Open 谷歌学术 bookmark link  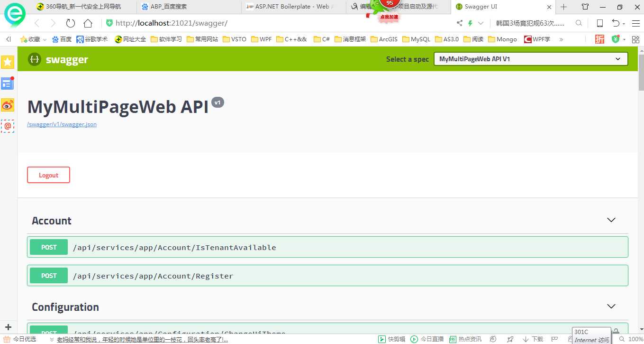click(x=92, y=39)
